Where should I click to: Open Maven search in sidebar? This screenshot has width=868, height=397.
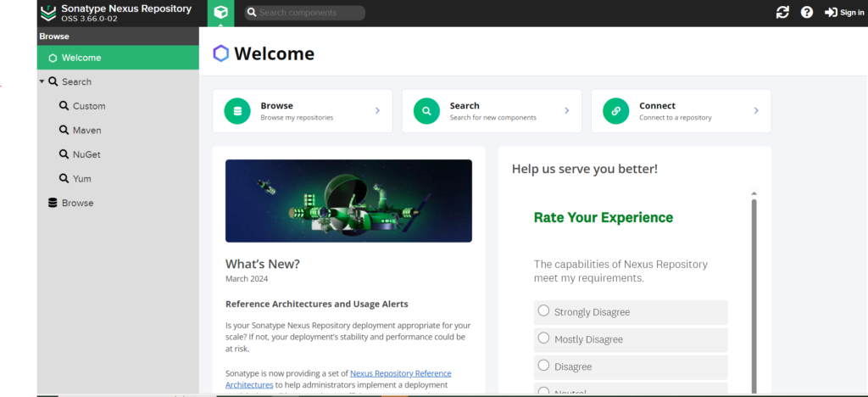click(x=118, y=130)
